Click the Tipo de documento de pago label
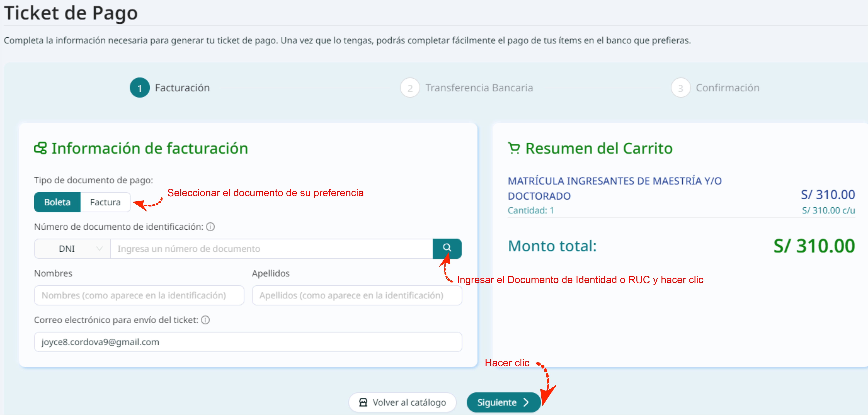868x415 pixels. (93, 180)
